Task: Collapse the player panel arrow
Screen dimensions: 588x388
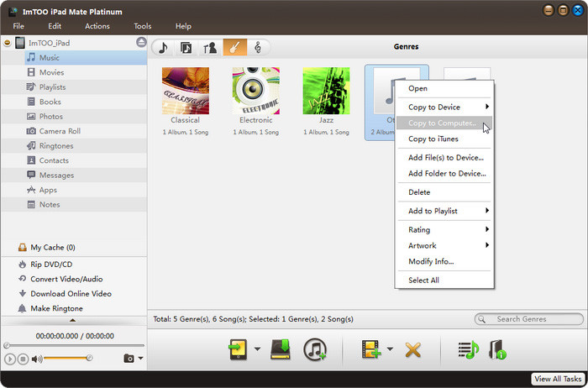Action: pos(73,320)
